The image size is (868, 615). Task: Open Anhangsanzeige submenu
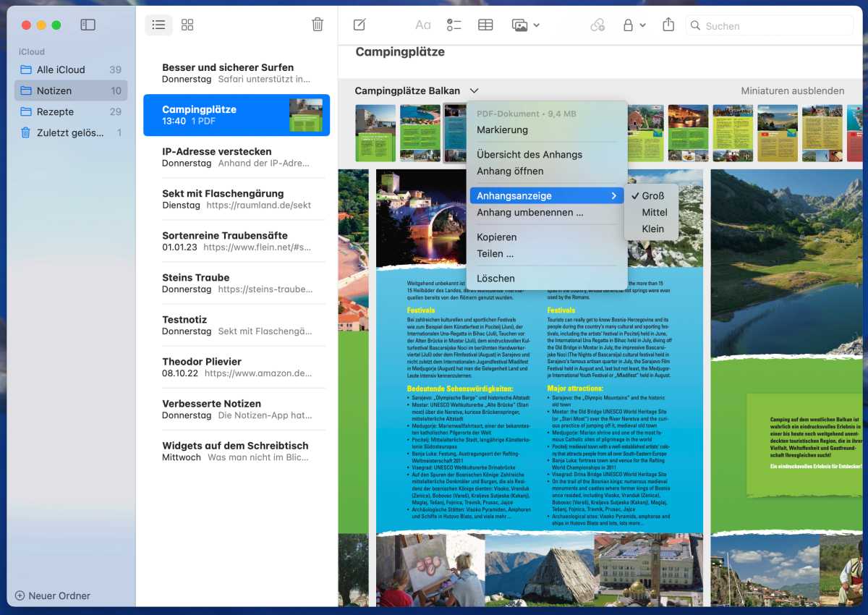pyautogui.click(x=546, y=196)
